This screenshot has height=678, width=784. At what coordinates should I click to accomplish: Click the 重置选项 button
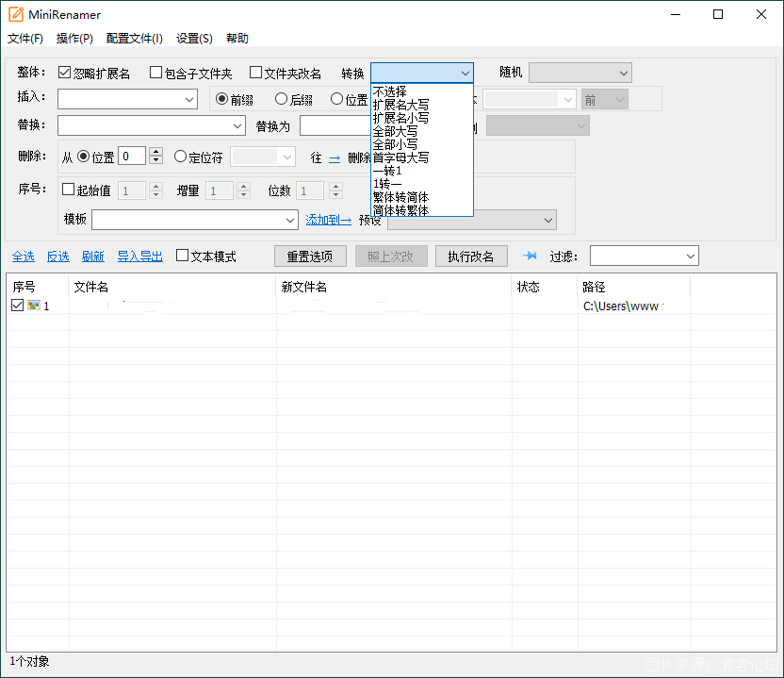[310, 256]
